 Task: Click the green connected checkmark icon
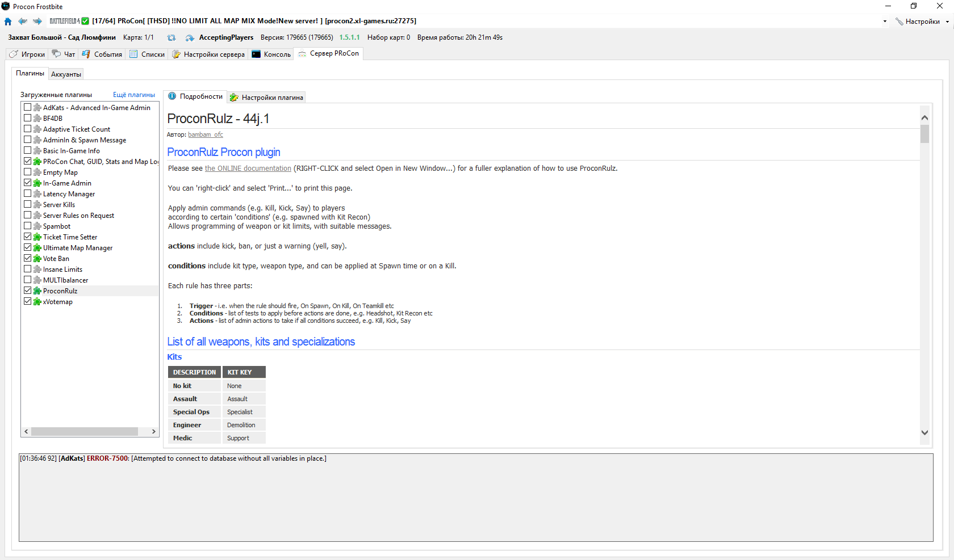click(85, 21)
